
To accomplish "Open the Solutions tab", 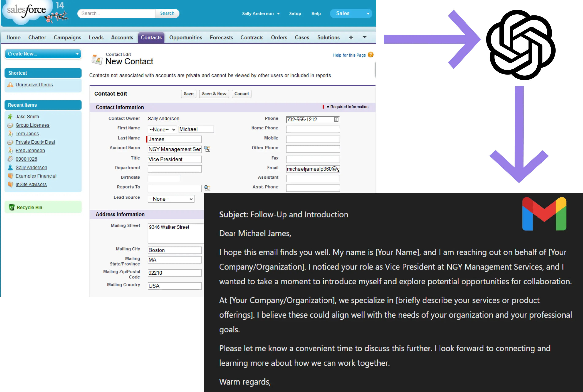I will pyautogui.click(x=328, y=38).
